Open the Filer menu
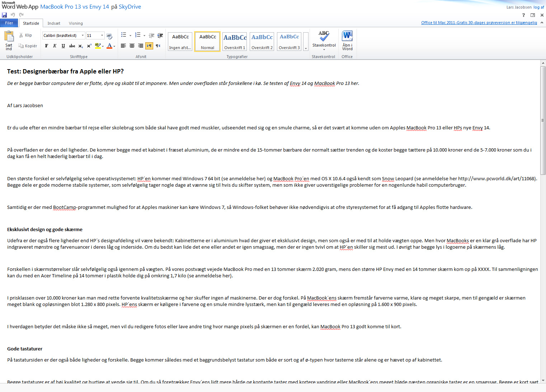This screenshot has height=392, width=546. 9,23
